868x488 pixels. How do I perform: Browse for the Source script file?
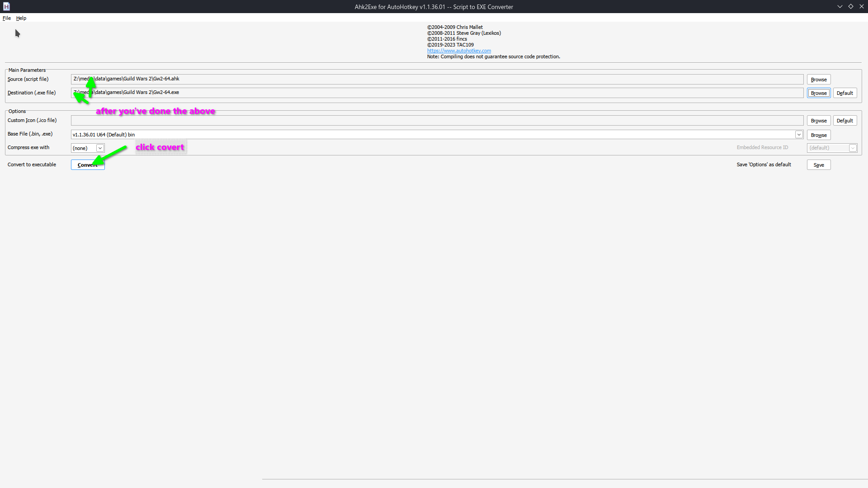click(818, 79)
